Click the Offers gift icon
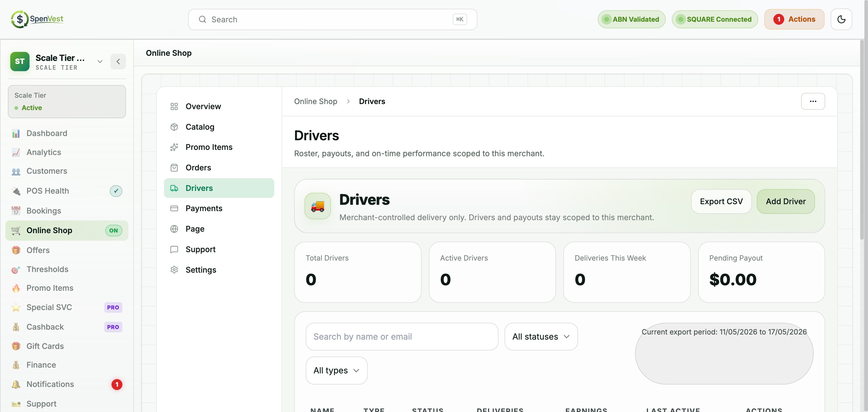868x412 pixels. tap(16, 250)
